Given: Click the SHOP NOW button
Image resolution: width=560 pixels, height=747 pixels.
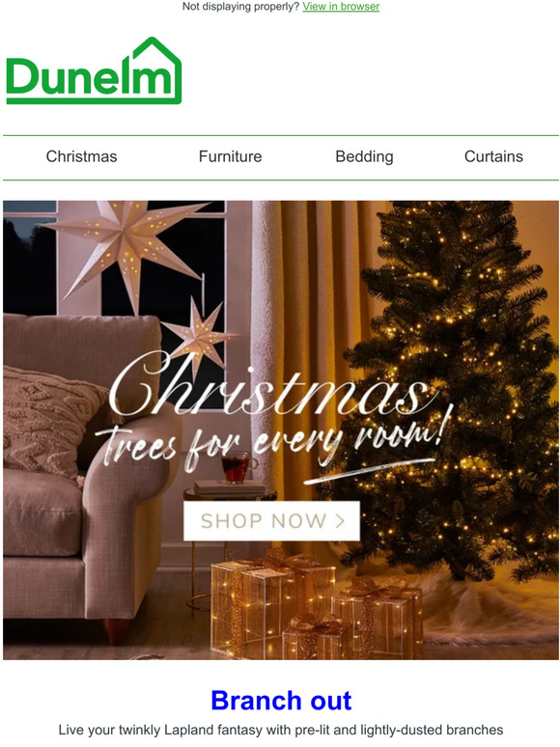Looking at the screenshot, I should tap(271, 521).
